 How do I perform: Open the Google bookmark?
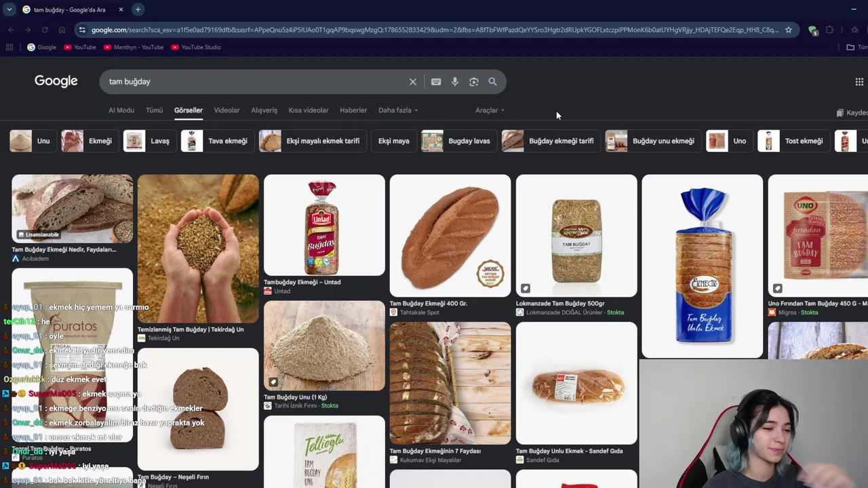pyautogui.click(x=41, y=47)
